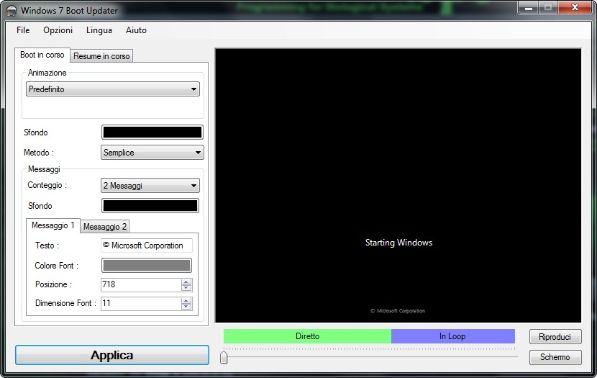Click the Schermo button
597x378 pixels.
pos(555,357)
